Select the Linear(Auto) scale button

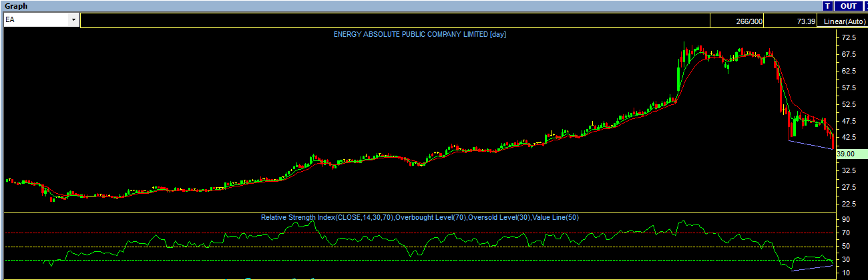click(844, 21)
